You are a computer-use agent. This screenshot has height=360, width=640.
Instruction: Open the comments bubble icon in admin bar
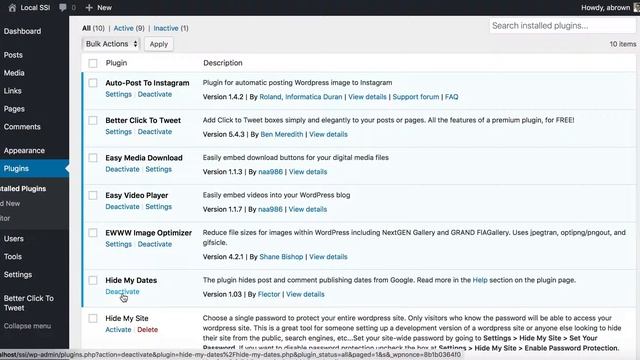(62, 7)
